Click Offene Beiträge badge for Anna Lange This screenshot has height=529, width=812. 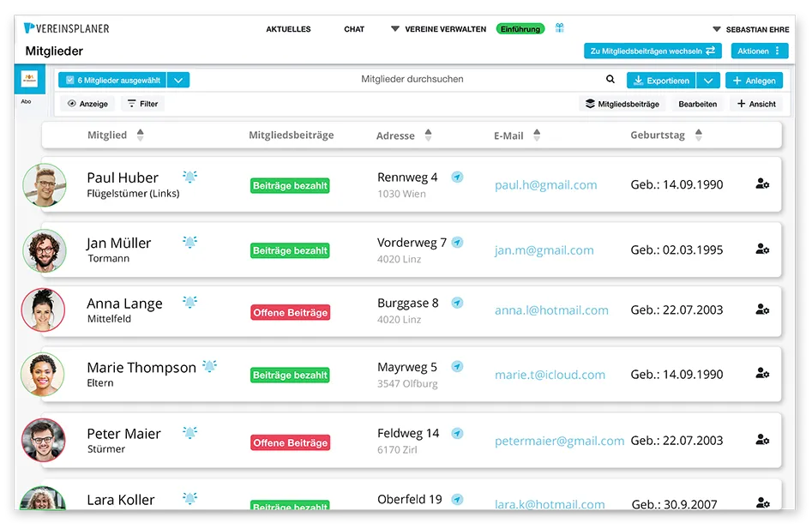pyautogui.click(x=291, y=313)
